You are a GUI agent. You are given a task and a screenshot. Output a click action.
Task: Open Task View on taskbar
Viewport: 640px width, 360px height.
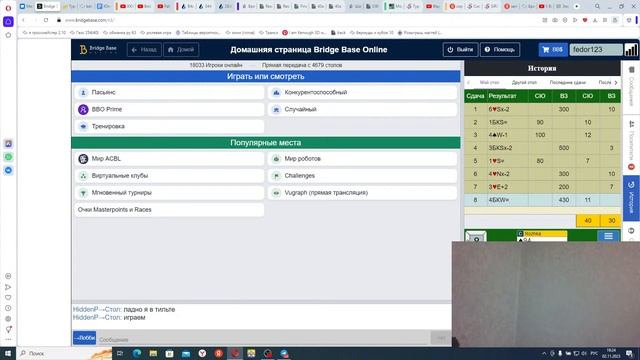point(120,353)
